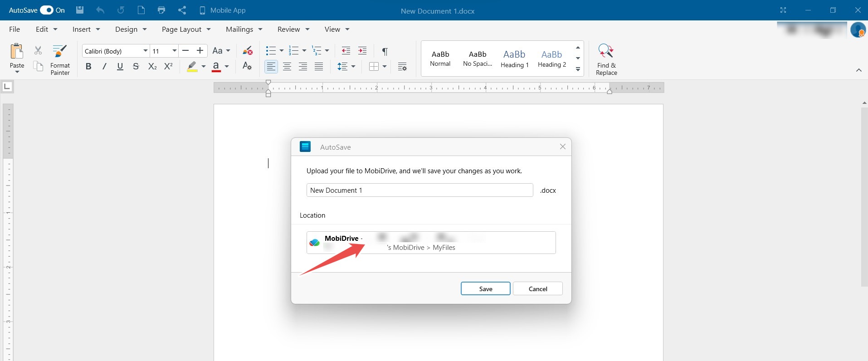Activate the Format Painter tool

tap(60, 59)
